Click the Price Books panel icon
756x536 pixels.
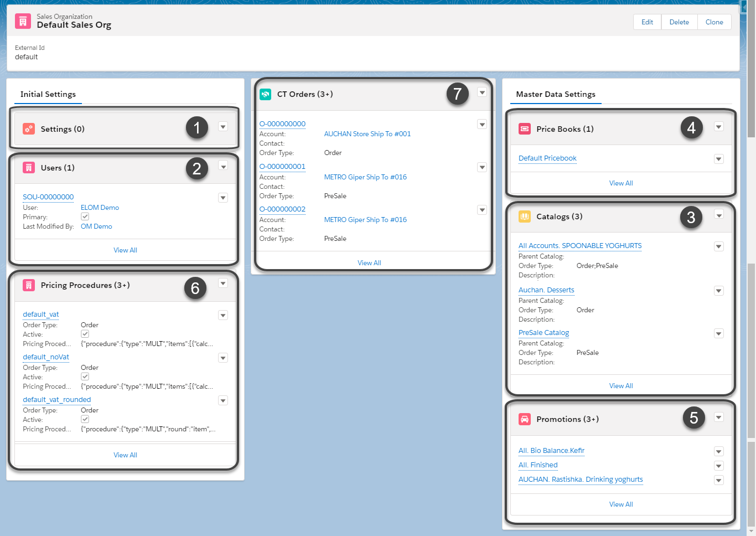[525, 128]
